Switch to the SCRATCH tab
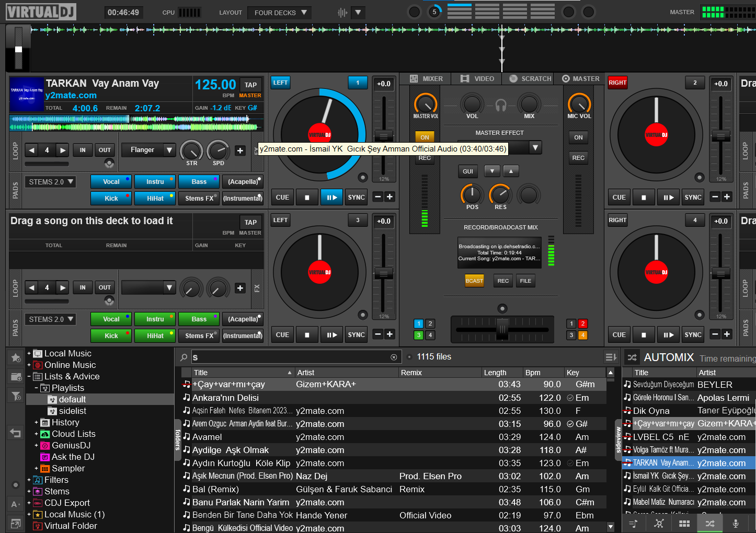Image resolution: width=756 pixels, height=533 pixels. pyautogui.click(x=530, y=79)
